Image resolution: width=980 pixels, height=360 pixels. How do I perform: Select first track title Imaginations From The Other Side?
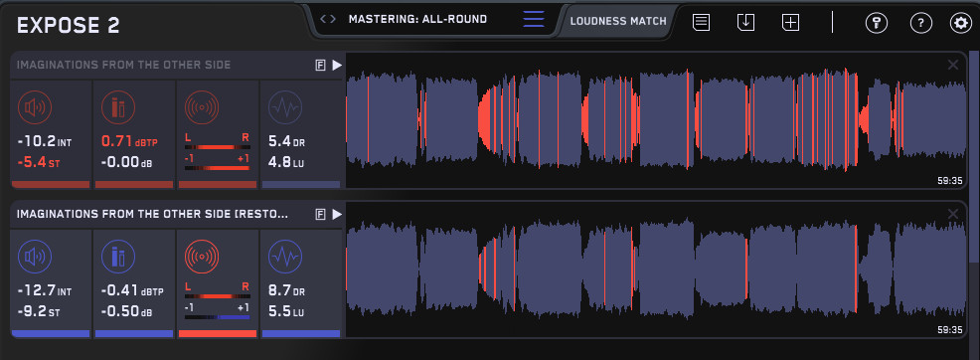tap(124, 65)
